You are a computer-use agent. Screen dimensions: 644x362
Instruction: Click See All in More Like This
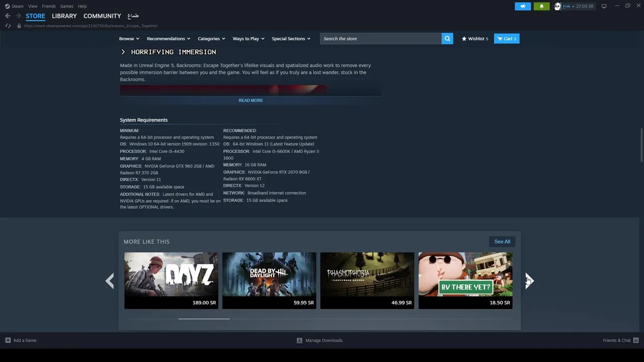[502, 241]
